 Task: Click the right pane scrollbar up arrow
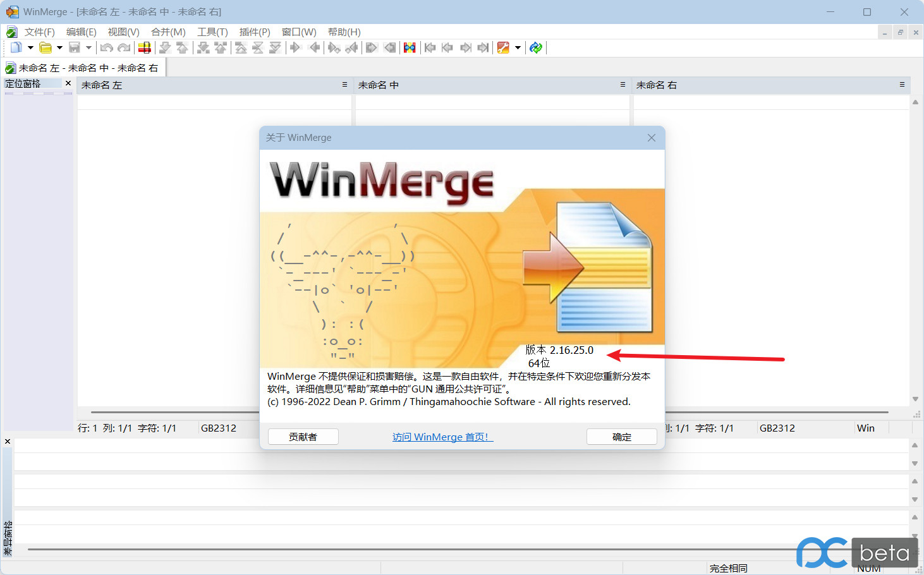(x=915, y=102)
